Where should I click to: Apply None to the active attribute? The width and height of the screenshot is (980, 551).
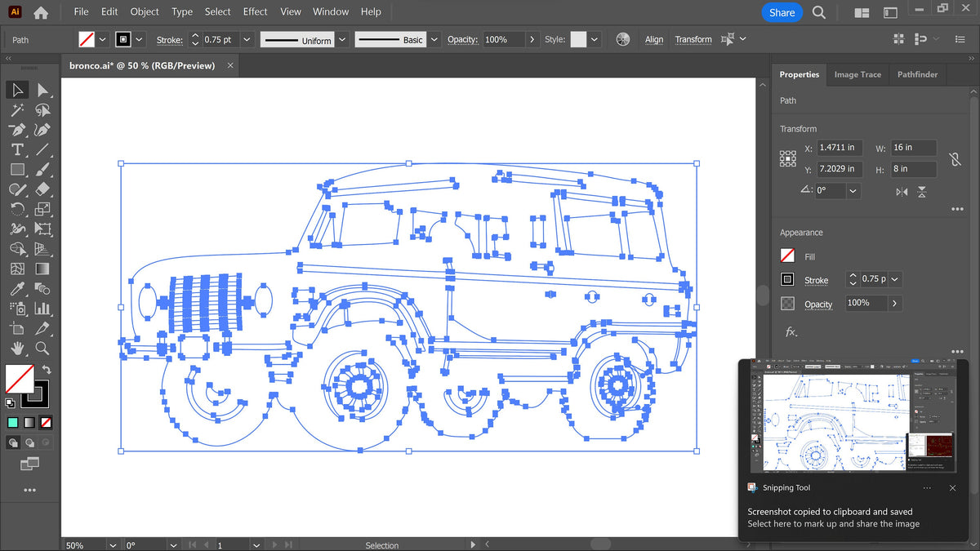[x=47, y=423]
